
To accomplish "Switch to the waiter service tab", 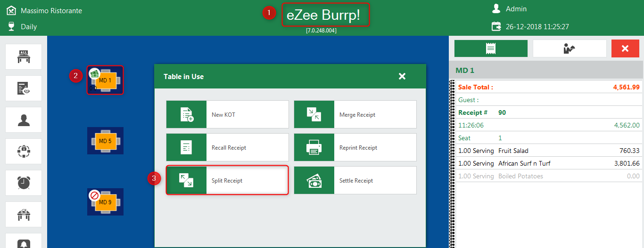I will [570, 48].
